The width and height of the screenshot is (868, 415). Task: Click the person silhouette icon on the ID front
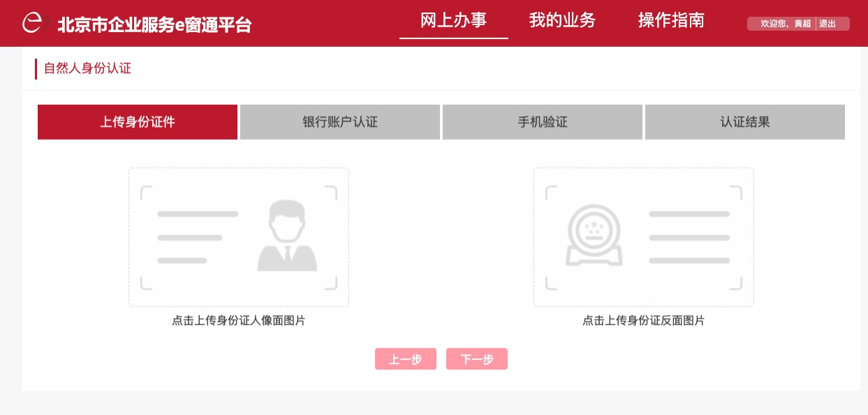point(287,236)
